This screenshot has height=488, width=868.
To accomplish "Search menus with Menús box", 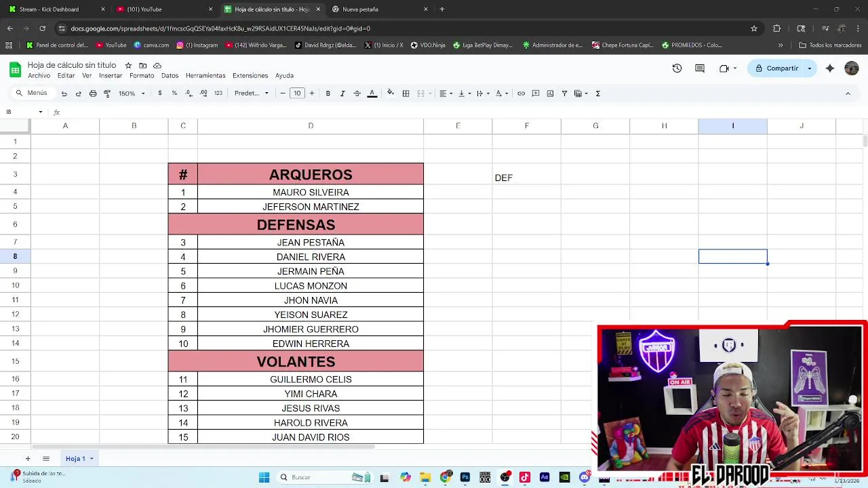I will (x=32, y=94).
